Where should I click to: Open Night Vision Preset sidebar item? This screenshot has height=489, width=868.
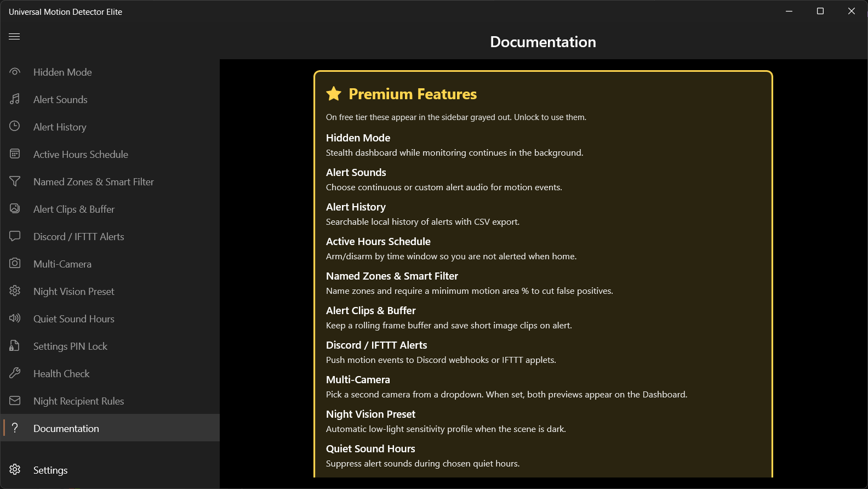click(110, 291)
